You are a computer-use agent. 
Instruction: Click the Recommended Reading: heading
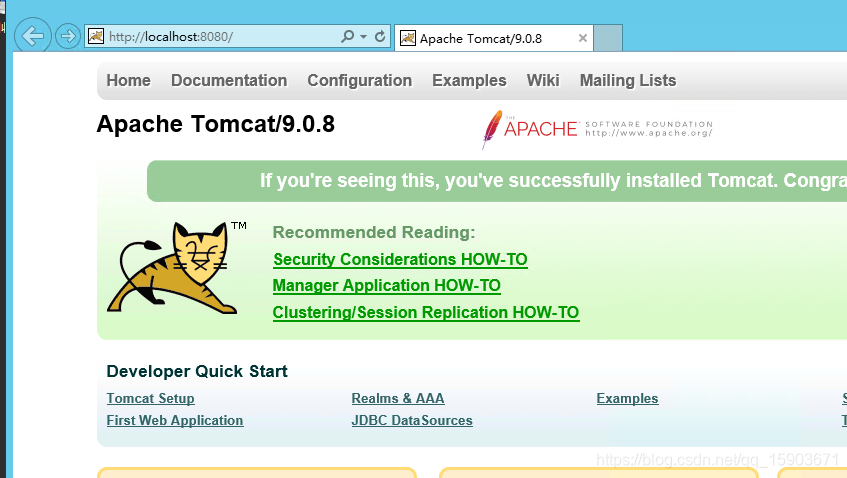tap(374, 232)
